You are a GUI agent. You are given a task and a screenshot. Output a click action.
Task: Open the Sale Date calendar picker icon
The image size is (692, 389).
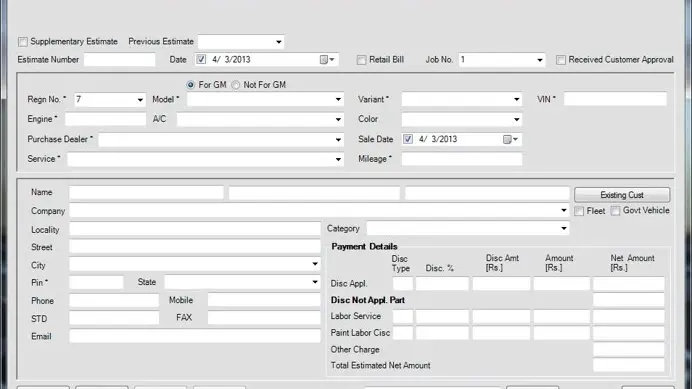[510, 140]
